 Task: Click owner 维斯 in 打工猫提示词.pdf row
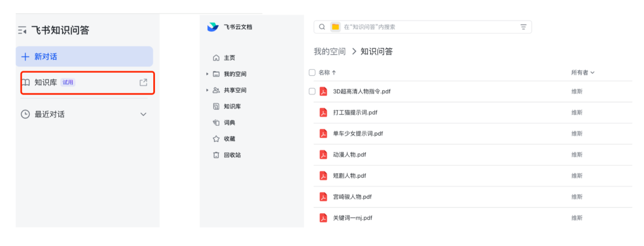[577, 112]
